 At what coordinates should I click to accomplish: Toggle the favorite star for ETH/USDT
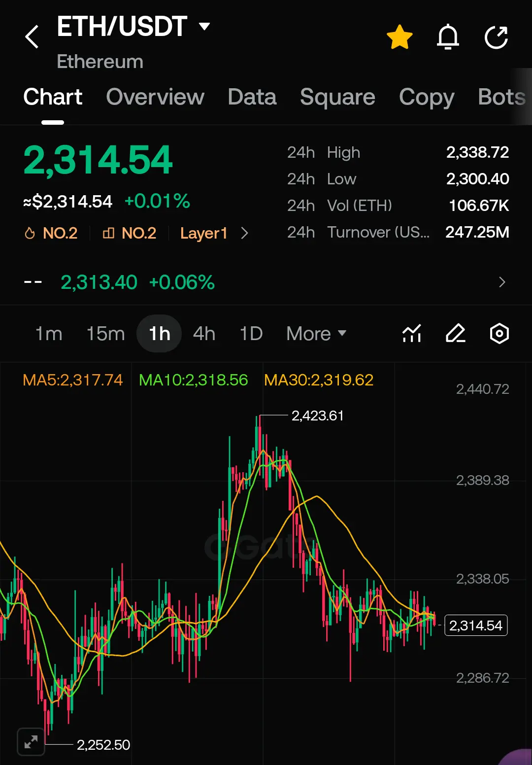[x=399, y=37]
